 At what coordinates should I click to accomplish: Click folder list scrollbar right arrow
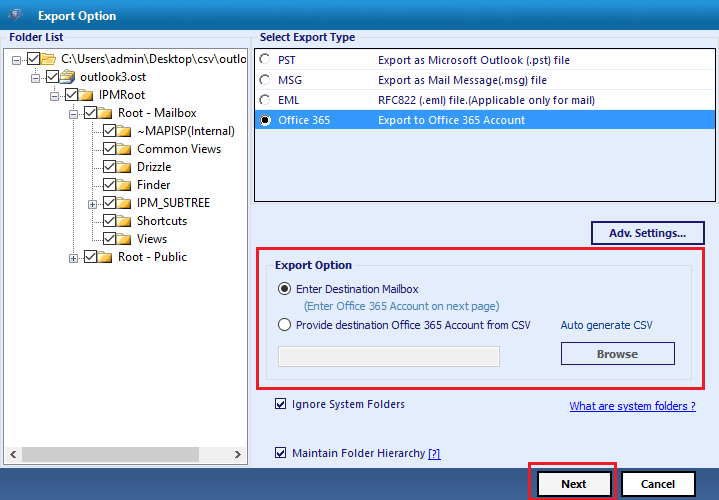(238, 455)
